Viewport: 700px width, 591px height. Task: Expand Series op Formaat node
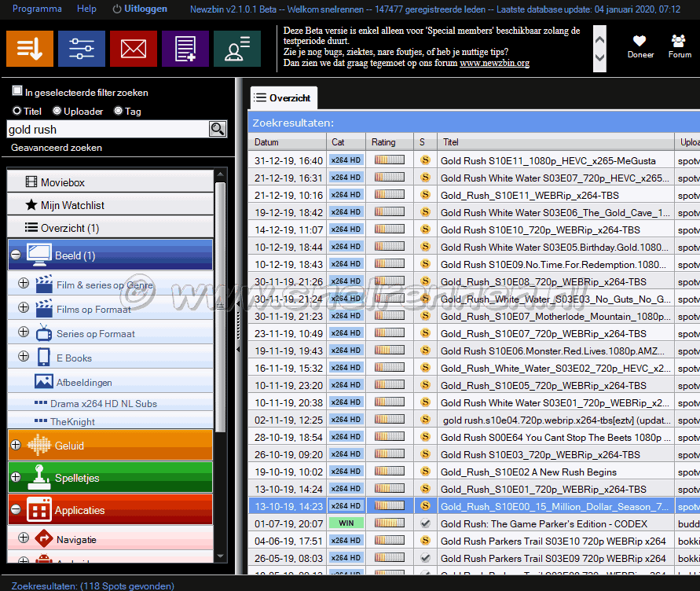point(24,332)
